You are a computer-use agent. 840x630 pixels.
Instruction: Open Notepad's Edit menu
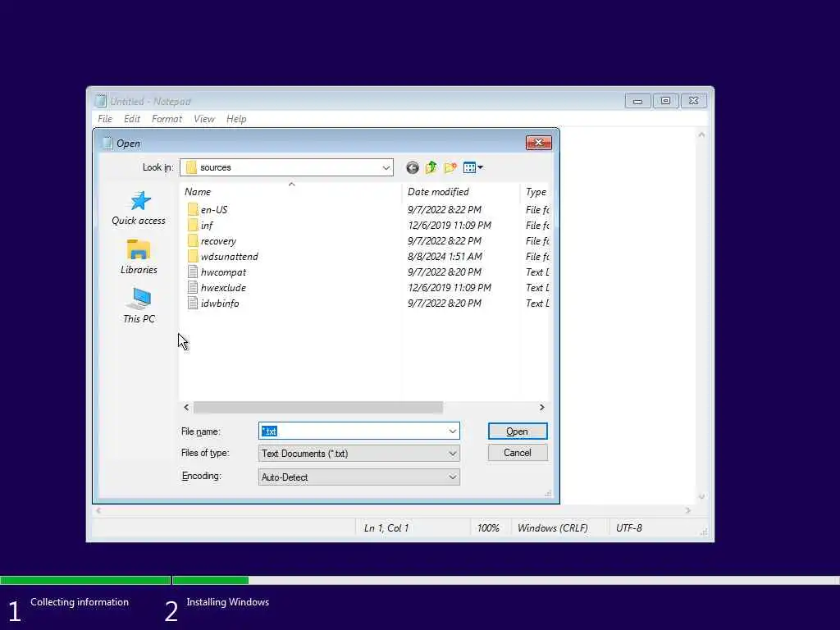point(132,119)
